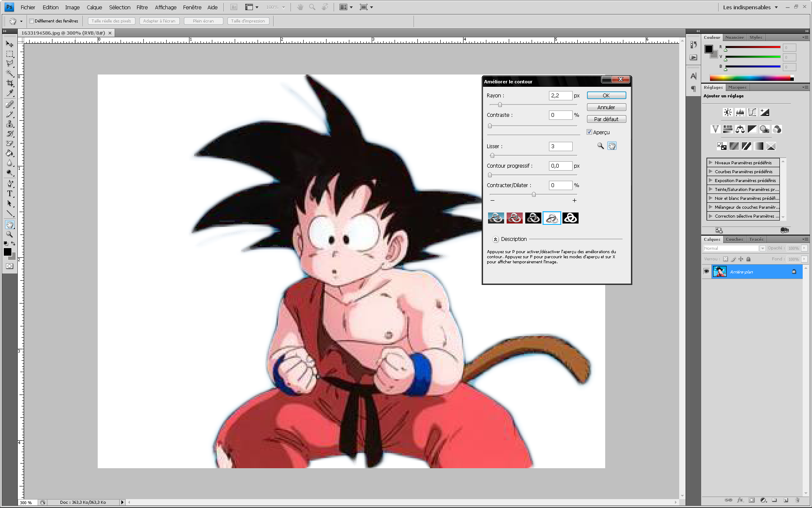Expand Noir et blanc presets
812x508 pixels.
tap(710, 198)
